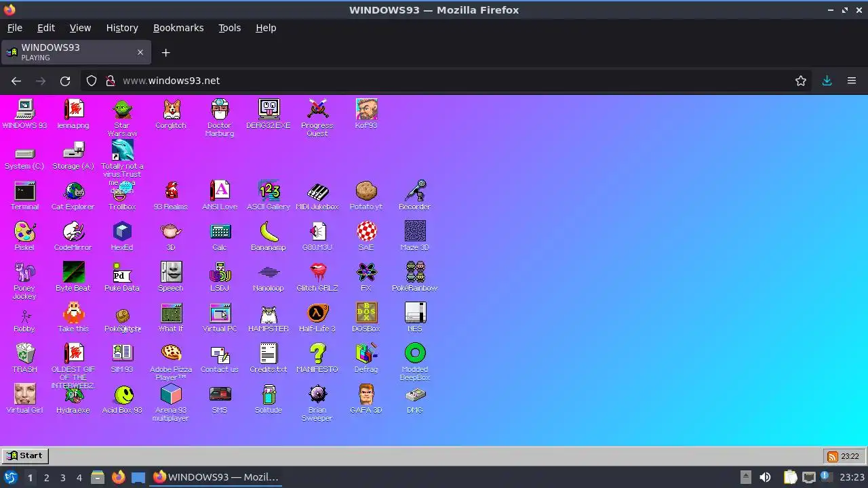Image resolution: width=868 pixels, height=488 pixels.
Task: Launch Star Wars.avi
Action: [x=122, y=118]
